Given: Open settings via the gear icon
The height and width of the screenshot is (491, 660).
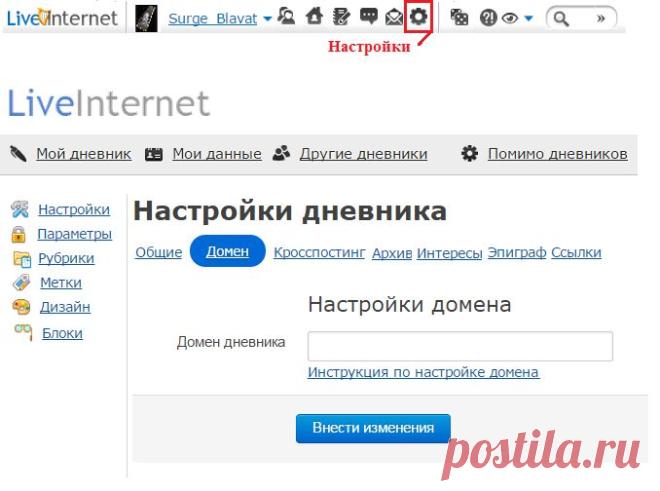Looking at the screenshot, I should point(418,17).
